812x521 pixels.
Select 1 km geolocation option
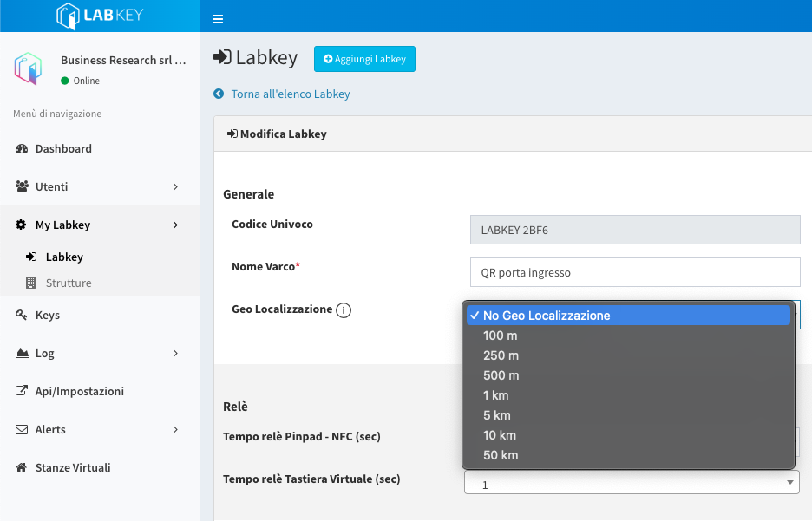coord(628,395)
